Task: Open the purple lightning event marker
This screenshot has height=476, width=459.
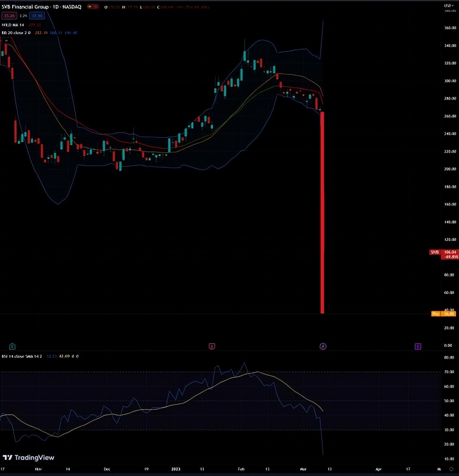Action: tap(323, 346)
